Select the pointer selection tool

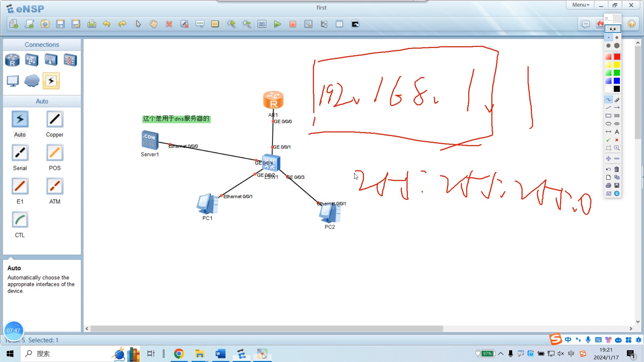pyautogui.click(x=138, y=24)
